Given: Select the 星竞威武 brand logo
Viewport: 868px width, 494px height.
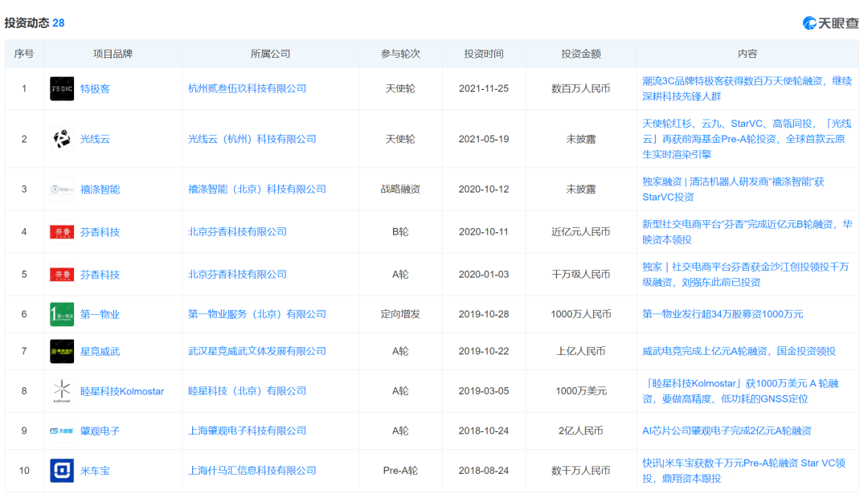Looking at the screenshot, I should [x=62, y=351].
